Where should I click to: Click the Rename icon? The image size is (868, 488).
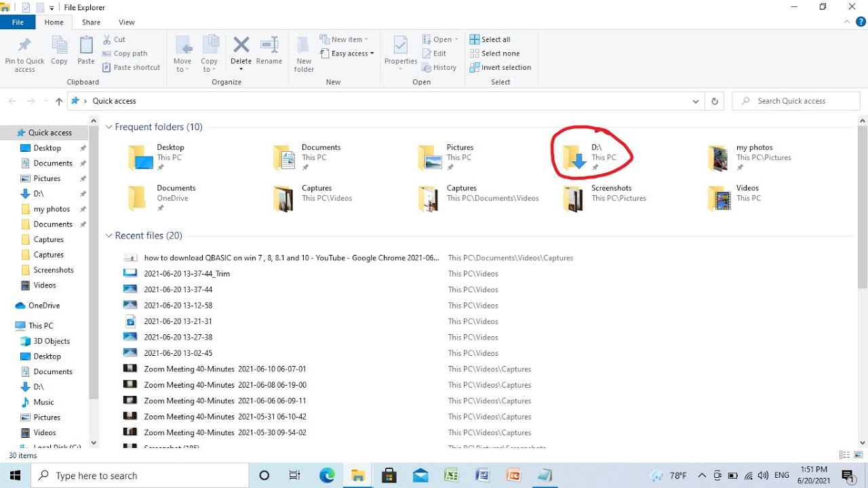(x=269, y=45)
